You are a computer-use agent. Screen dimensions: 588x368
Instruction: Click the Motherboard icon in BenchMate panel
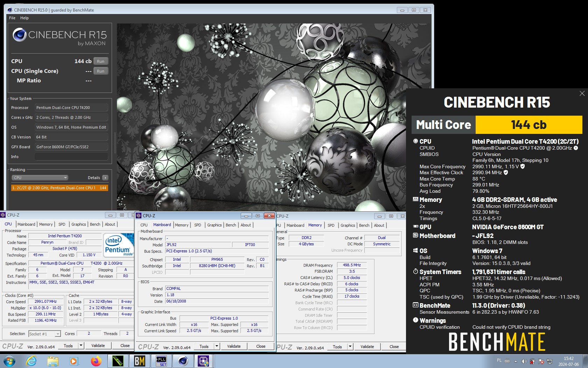[415, 236]
